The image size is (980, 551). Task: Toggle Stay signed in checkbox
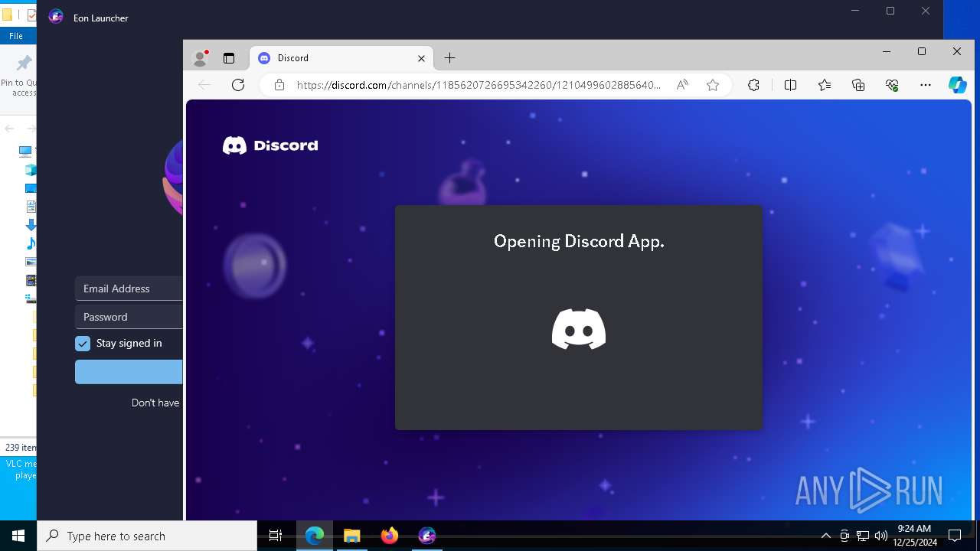click(83, 344)
